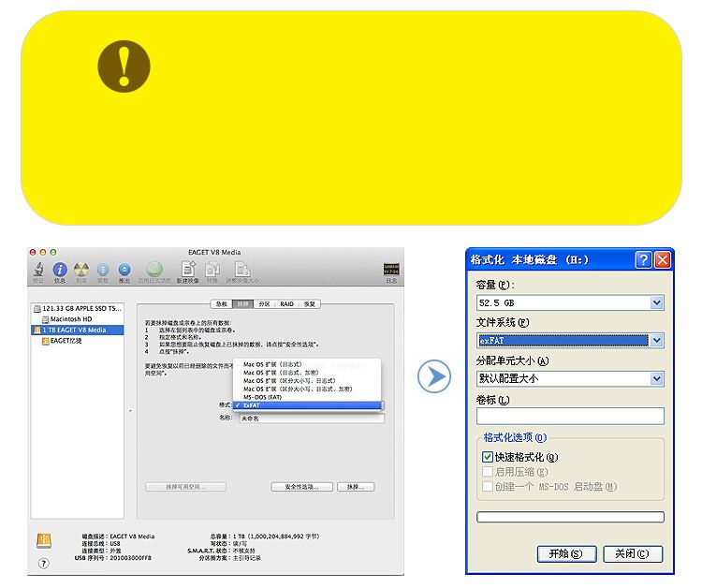The height and width of the screenshot is (588, 702).
Task: Toggle the Quick Format (快速格式化) checkbox
Action: [488, 457]
